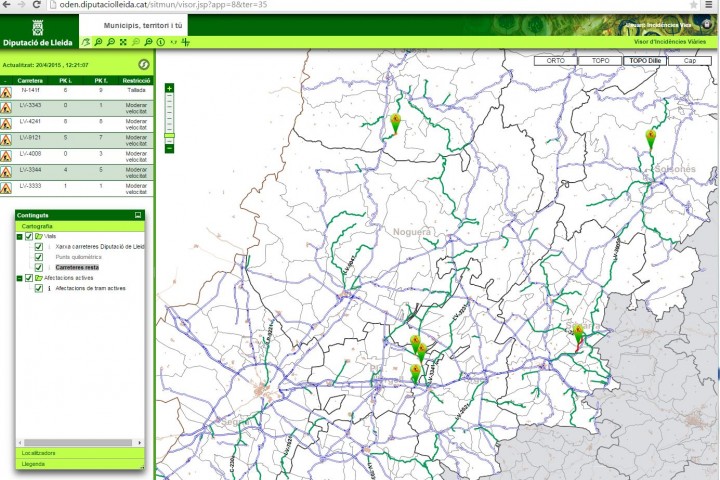Viewport: 720px width, 480px height.
Task: Toggle the Punts quilomètrics layer checkbox
Action: coord(39,257)
